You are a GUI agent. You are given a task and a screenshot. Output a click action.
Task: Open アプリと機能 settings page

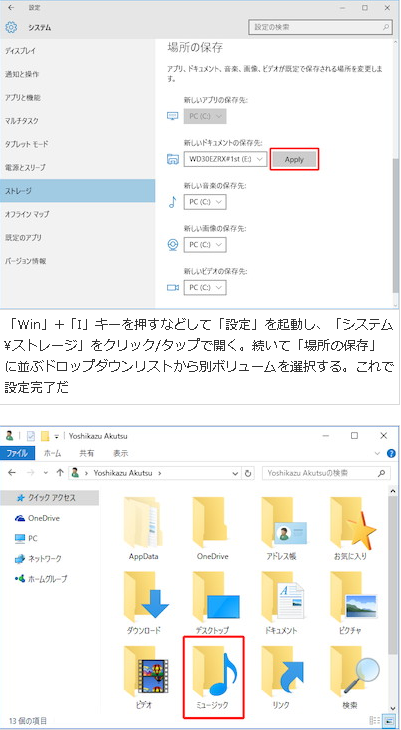point(77,98)
